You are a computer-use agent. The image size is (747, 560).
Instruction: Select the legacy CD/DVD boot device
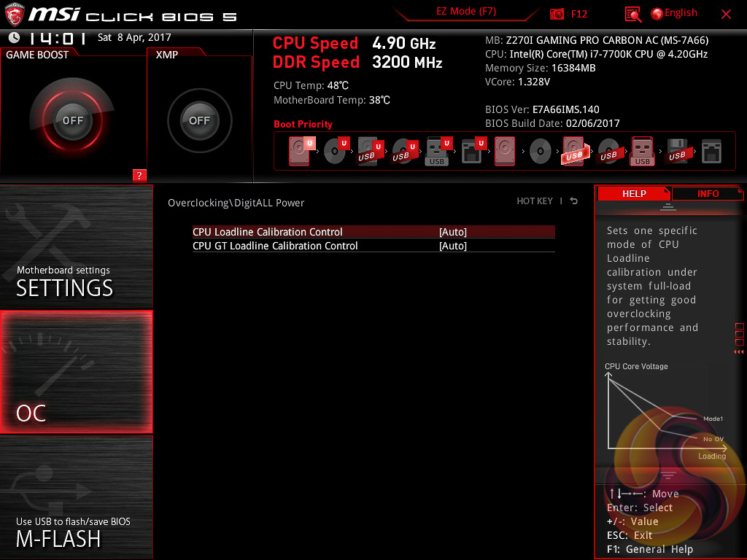541,151
